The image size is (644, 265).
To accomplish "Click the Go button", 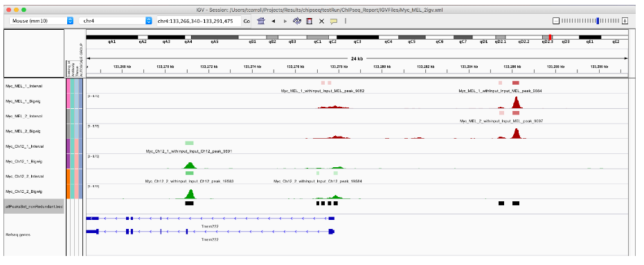I will [x=247, y=21].
